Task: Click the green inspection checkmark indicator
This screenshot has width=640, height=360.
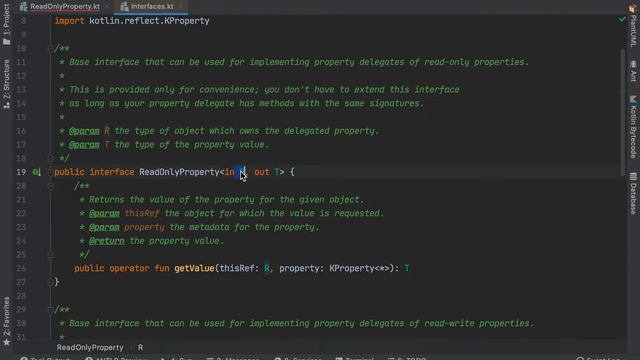Action: coord(622,19)
